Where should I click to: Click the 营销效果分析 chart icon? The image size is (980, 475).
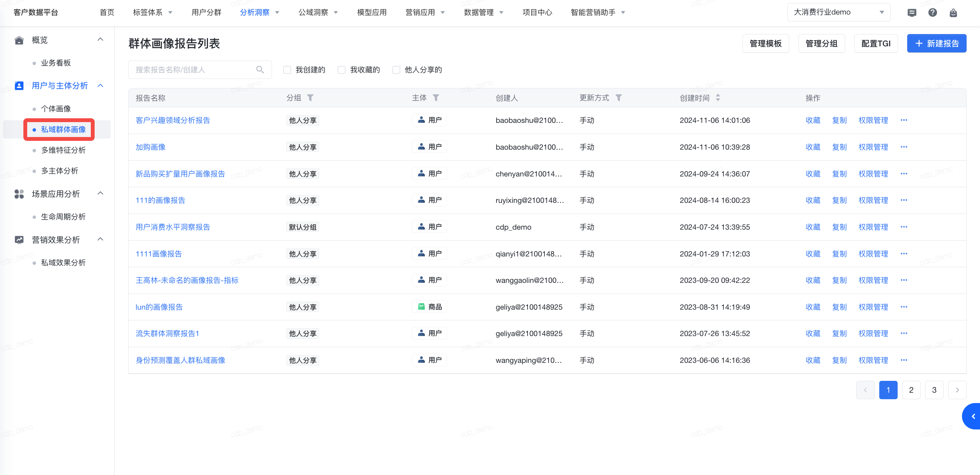19,240
